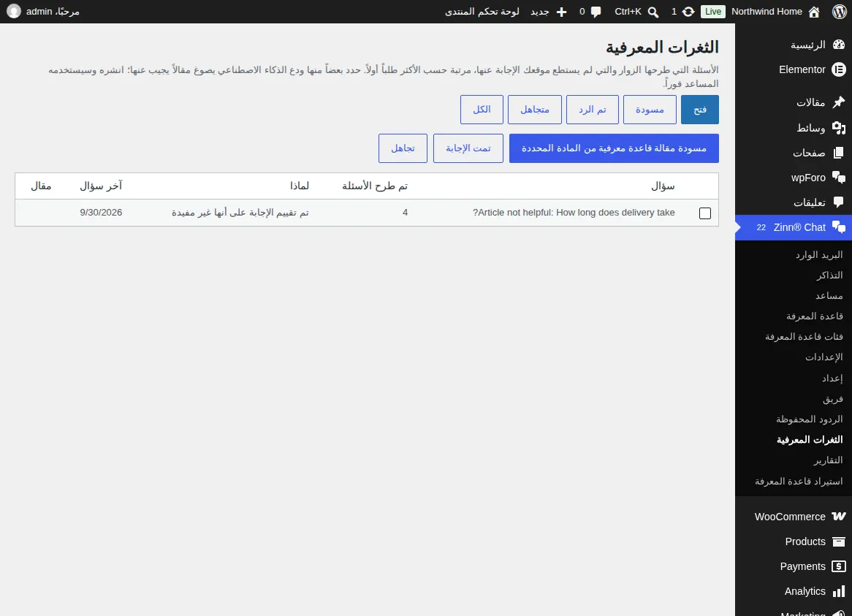Click the pin icon beside مقالات

(838, 102)
